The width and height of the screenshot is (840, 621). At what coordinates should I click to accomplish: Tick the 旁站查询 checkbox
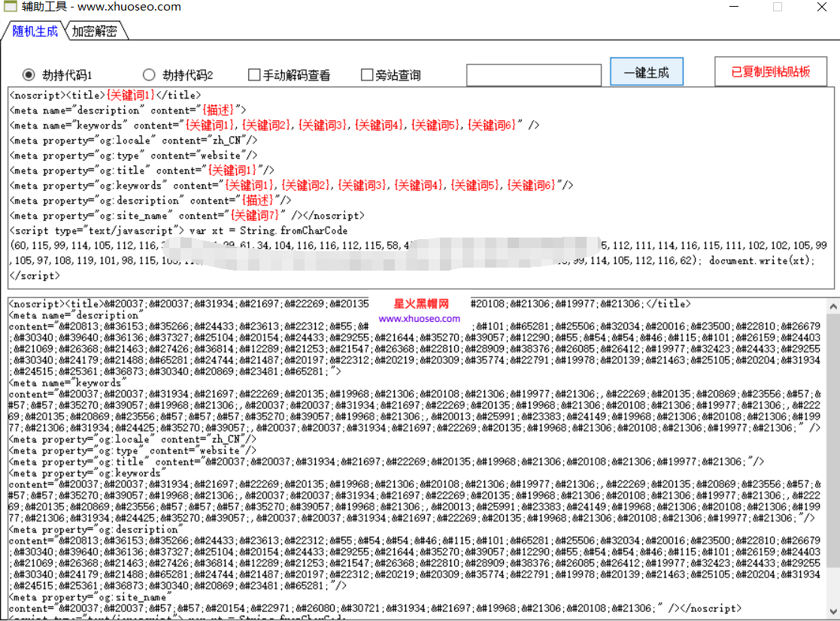(367, 75)
